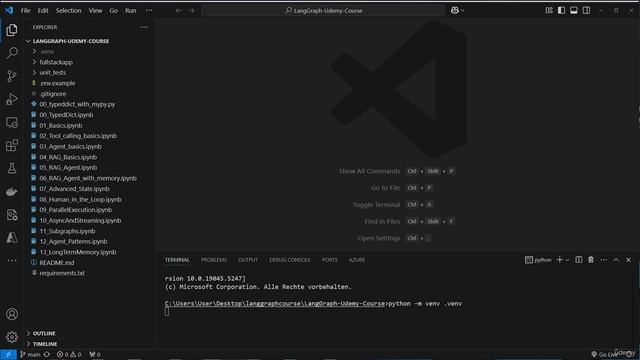Expand the fullstackapp folder
Viewport: 640px width, 360px height.
click(x=89, y=62)
